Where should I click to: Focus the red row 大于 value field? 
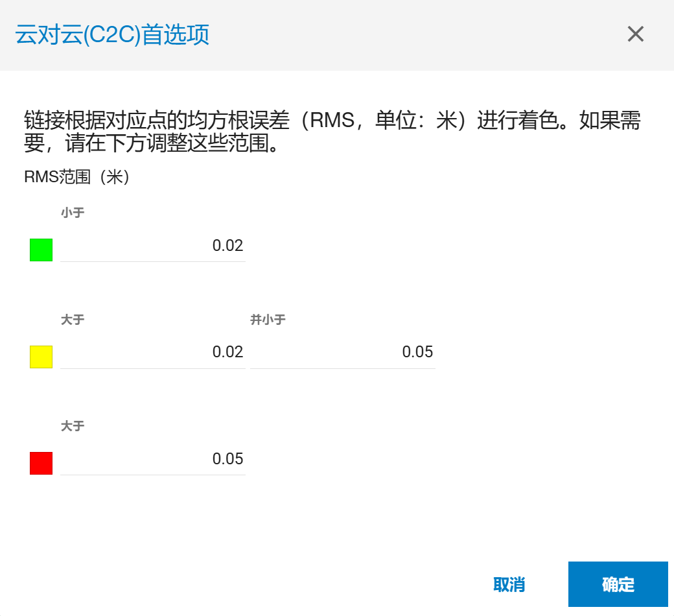[153, 459]
